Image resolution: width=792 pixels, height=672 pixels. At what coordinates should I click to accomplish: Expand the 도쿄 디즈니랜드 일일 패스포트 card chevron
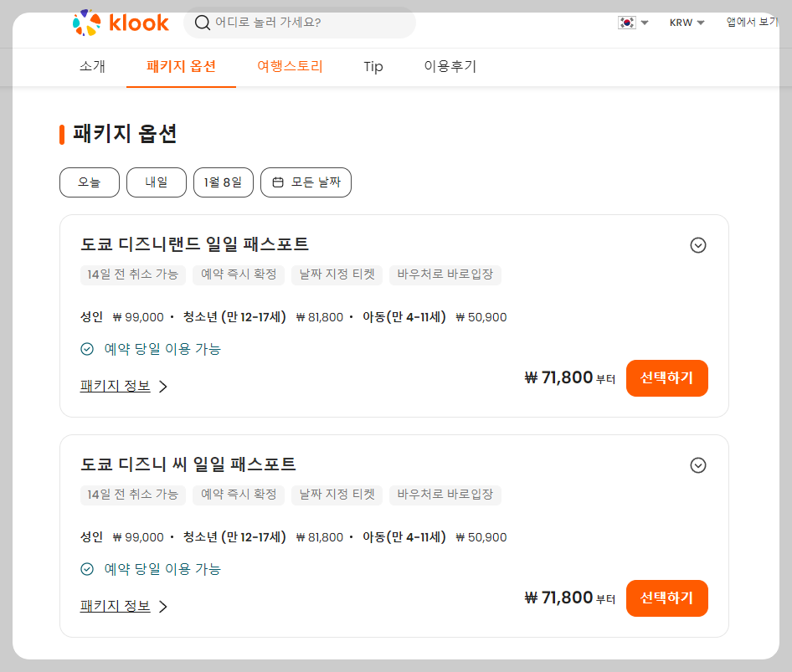tap(698, 245)
